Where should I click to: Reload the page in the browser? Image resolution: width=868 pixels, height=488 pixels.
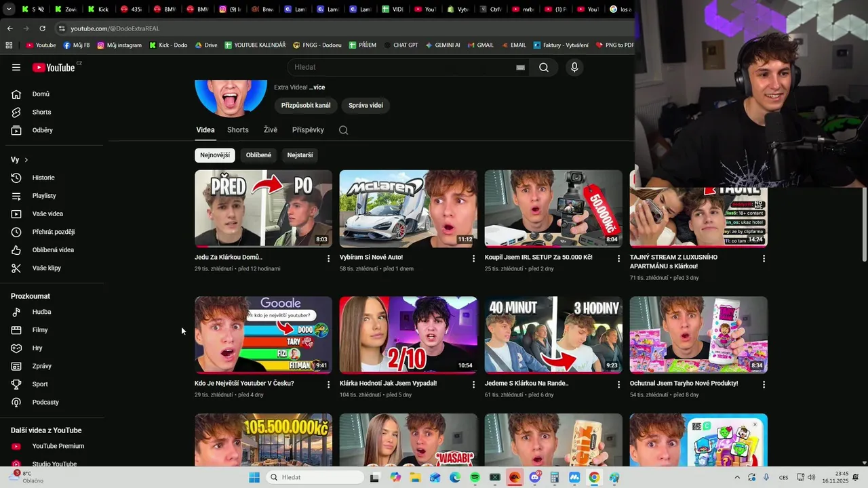point(42,28)
